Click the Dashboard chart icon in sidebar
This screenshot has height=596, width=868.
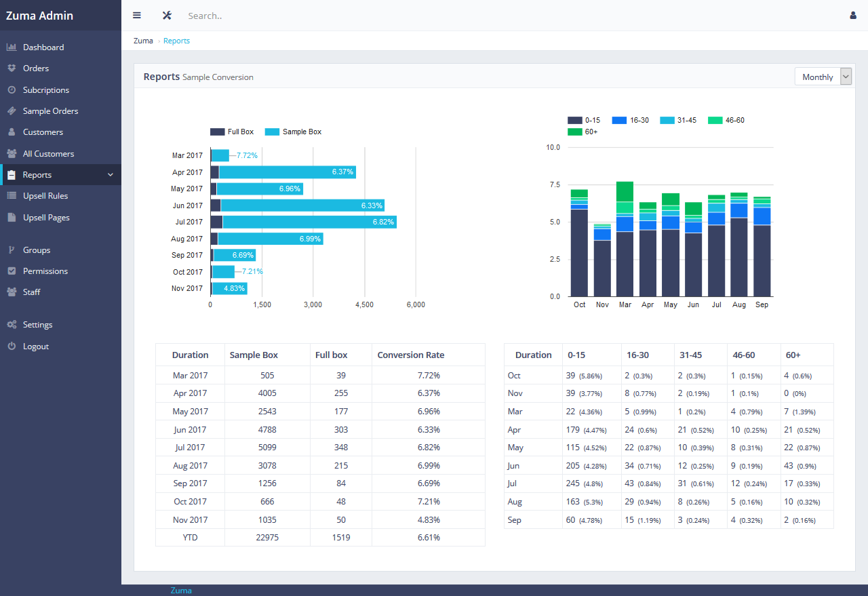coord(12,47)
